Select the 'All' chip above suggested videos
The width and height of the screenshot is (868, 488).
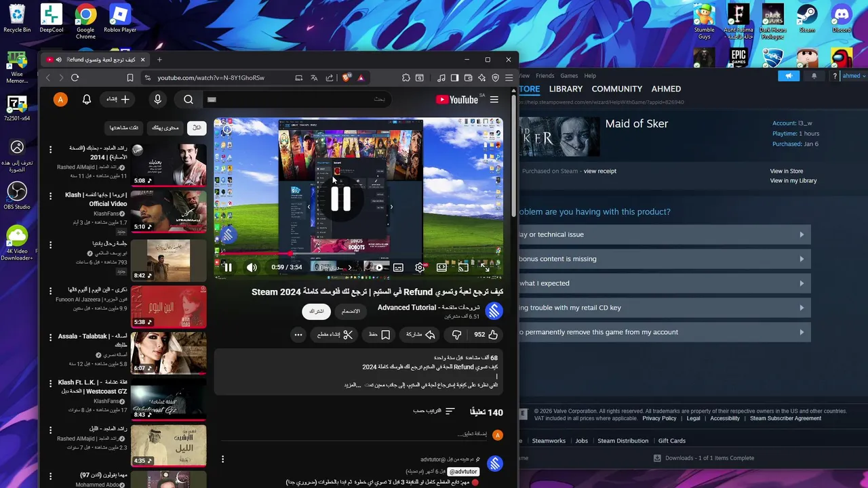click(x=197, y=127)
